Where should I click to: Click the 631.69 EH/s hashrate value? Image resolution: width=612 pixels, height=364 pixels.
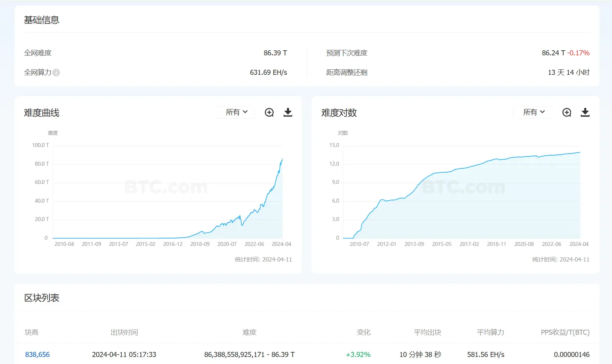coord(268,72)
